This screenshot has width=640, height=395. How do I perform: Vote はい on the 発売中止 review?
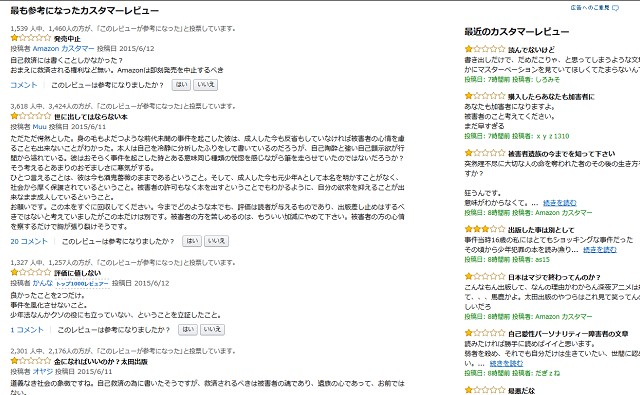coord(181,85)
